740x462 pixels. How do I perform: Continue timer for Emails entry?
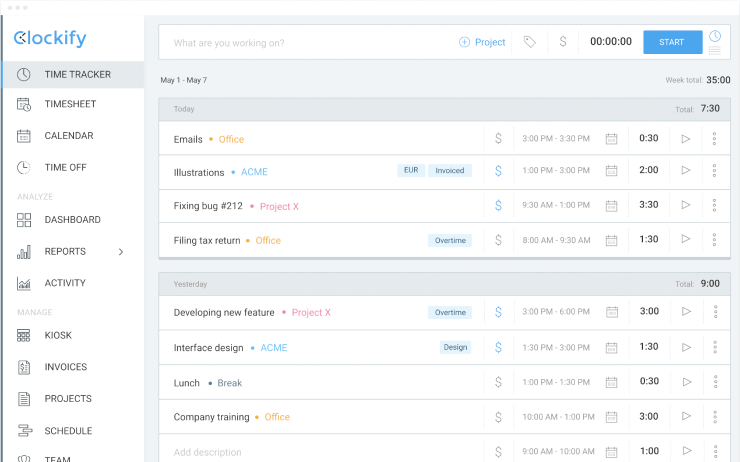pos(686,139)
